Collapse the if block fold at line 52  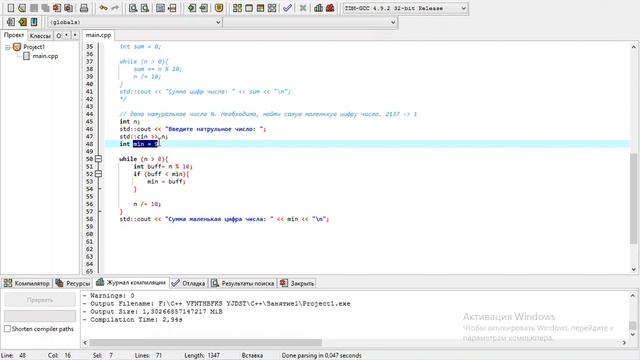(98, 174)
